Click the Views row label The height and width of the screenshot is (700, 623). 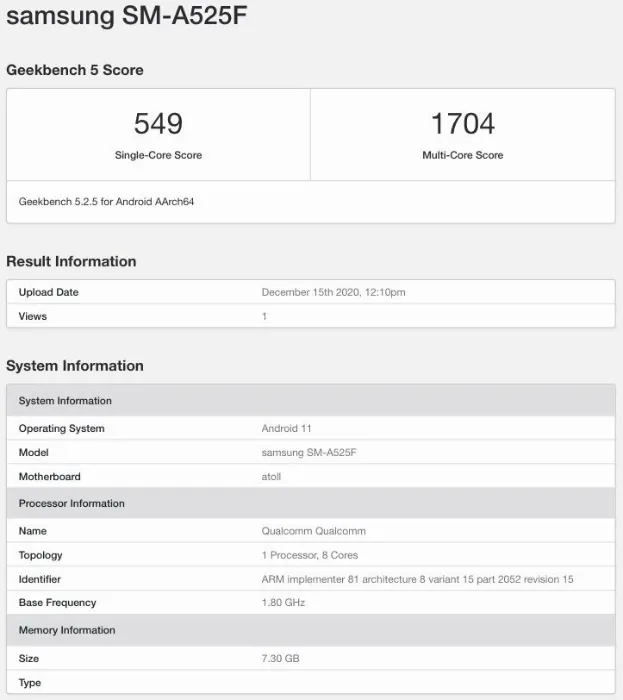click(x=33, y=316)
